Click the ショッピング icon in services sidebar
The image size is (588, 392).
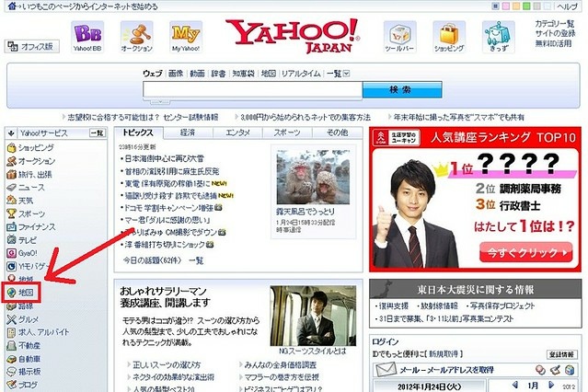coord(12,148)
